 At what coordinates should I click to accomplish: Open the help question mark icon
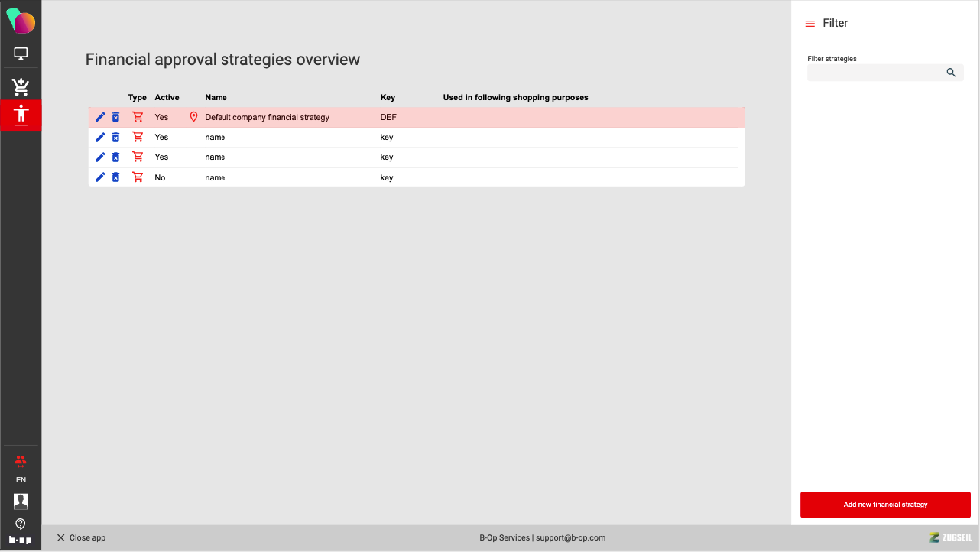point(21,524)
